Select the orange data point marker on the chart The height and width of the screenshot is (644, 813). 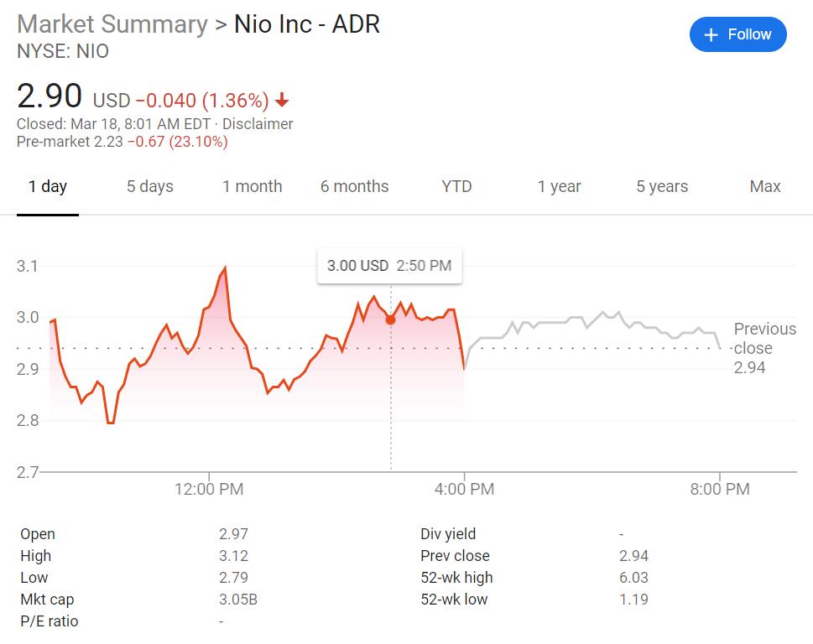click(x=389, y=319)
